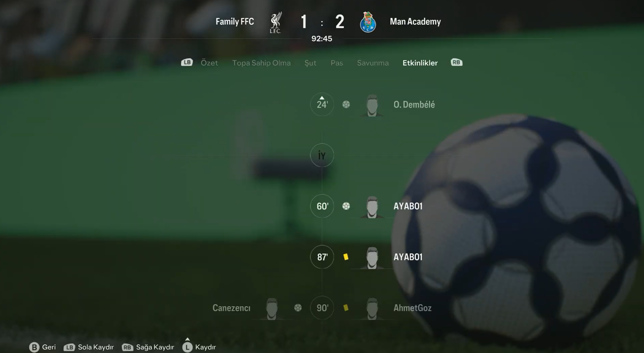Click the up arrow above 24' marker
This screenshot has width=644, height=353.
tap(321, 98)
